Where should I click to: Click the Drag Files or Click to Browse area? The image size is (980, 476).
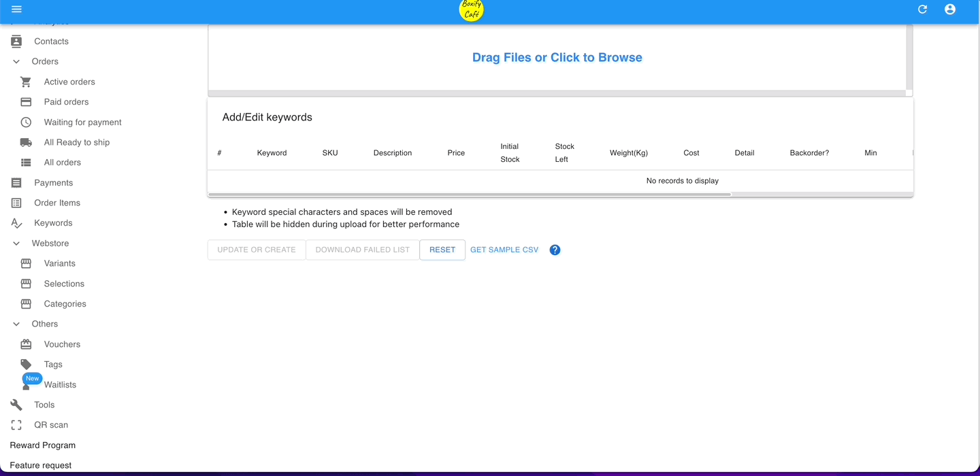[557, 57]
